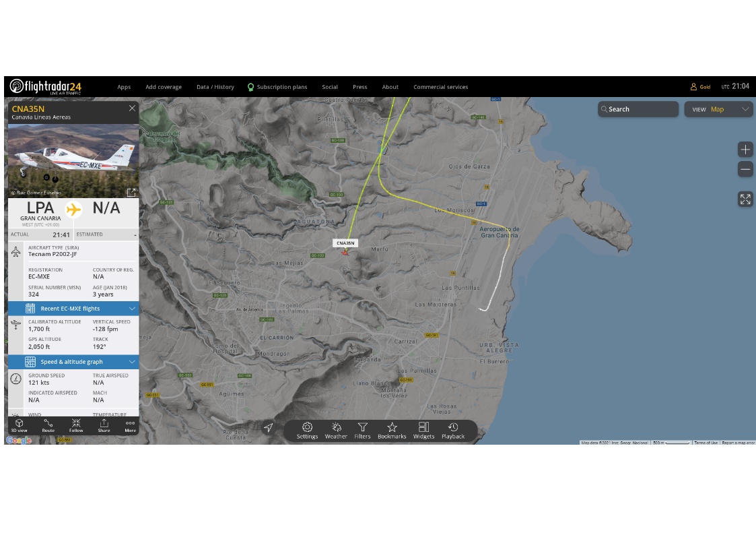The width and height of the screenshot is (756, 535).
Task: Toggle fullscreen map view
Action: [x=745, y=199]
